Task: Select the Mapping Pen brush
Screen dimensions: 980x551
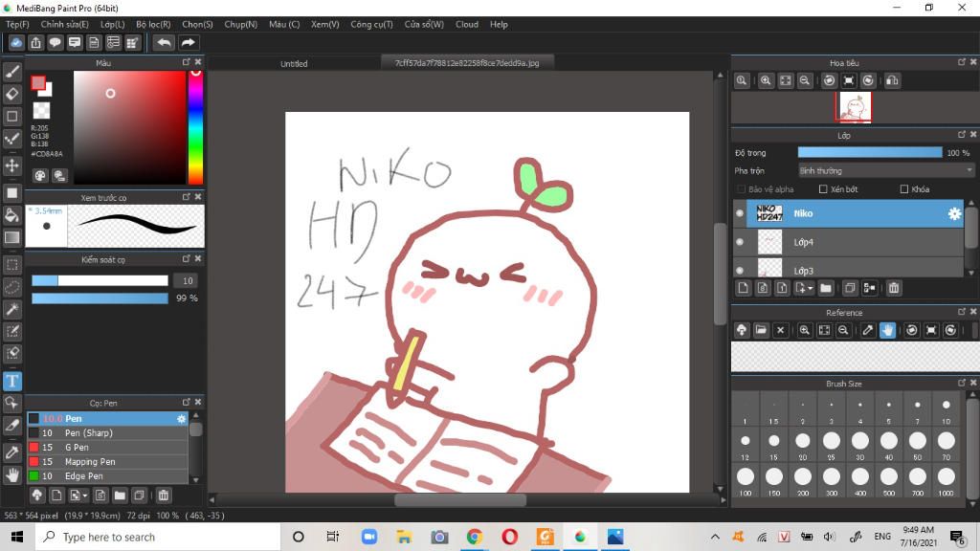Action: 107,462
